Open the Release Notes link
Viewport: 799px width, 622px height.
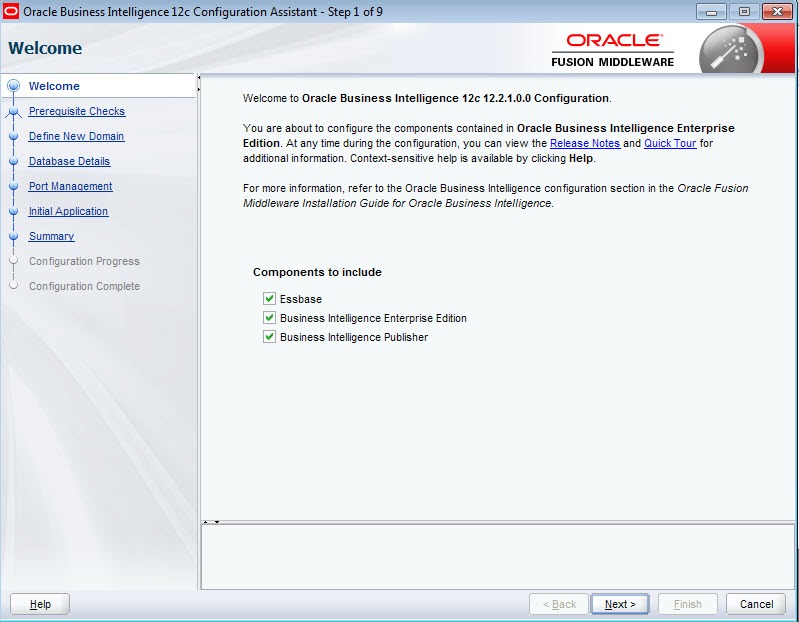tap(585, 143)
